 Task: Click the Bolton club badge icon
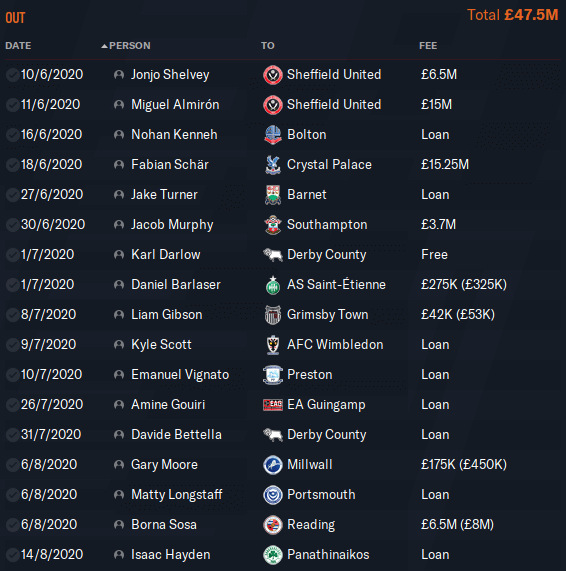tap(272, 135)
